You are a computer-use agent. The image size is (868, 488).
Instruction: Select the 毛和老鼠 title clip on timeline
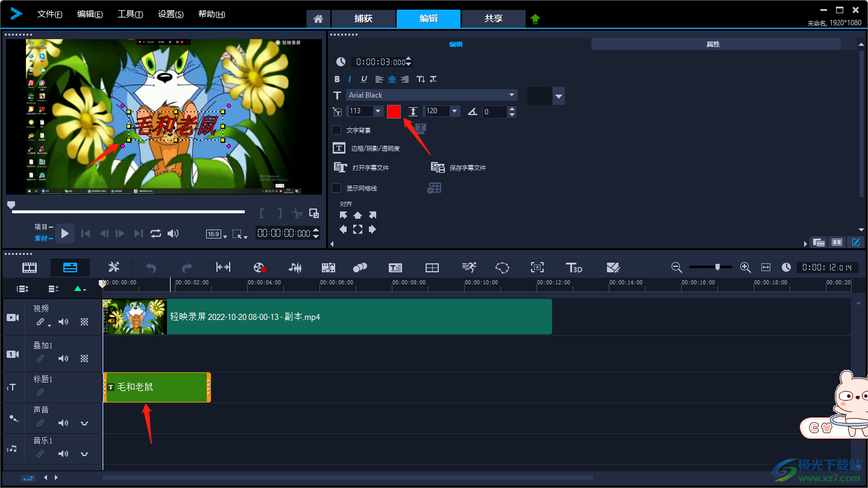pyautogui.click(x=157, y=387)
